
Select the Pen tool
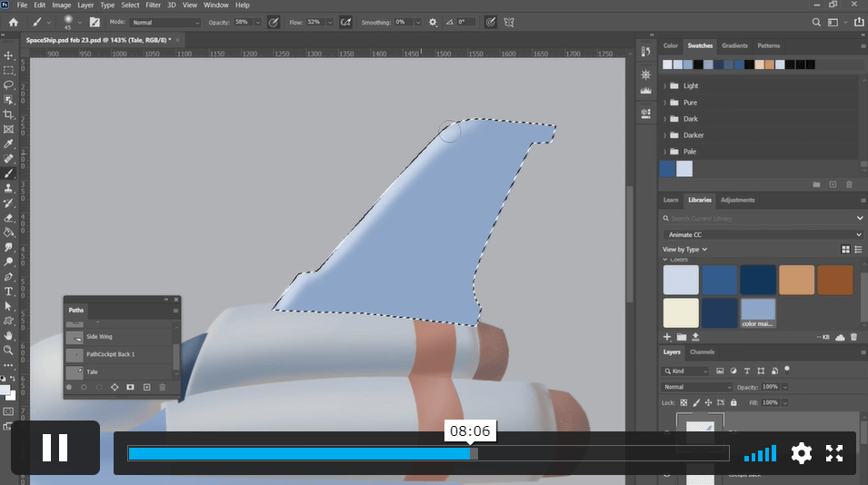point(8,276)
